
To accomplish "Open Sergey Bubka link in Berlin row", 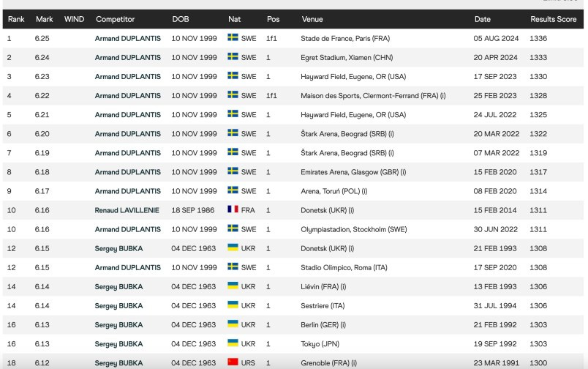I will (118, 325).
